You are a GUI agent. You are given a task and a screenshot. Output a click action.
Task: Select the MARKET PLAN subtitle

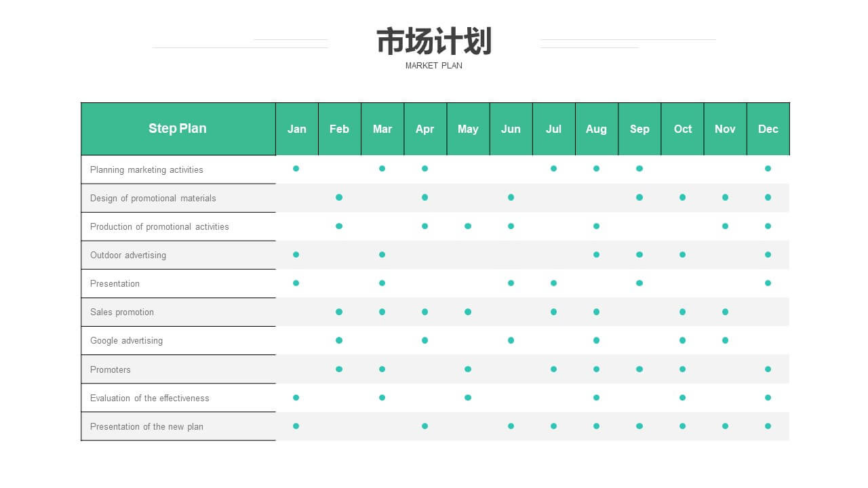click(x=434, y=66)
